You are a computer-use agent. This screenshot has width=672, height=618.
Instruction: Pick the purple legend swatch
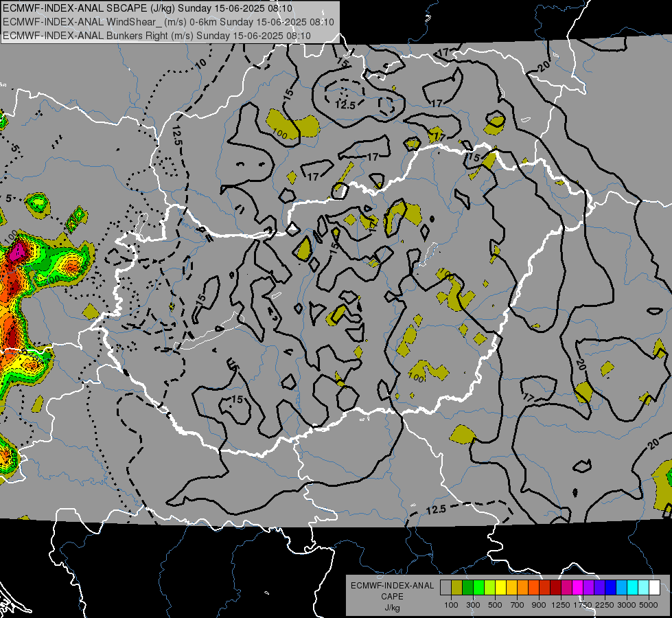click(589, 588)
